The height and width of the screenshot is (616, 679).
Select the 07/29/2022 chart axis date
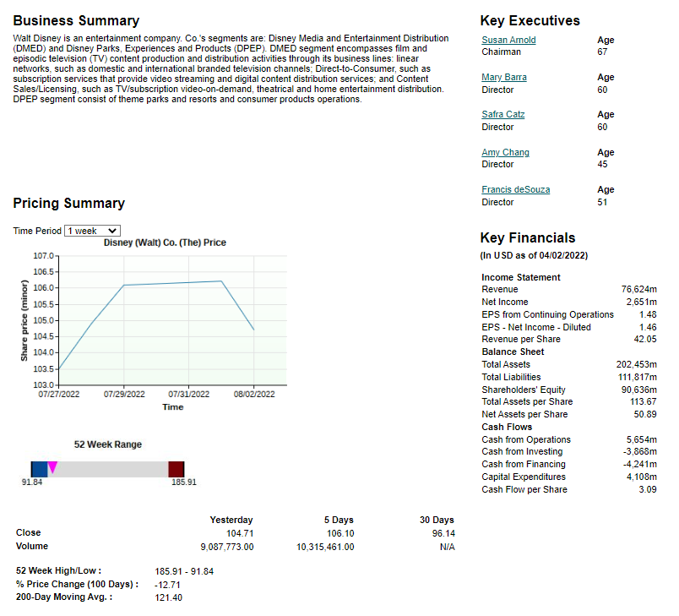[x=124, y=395]
